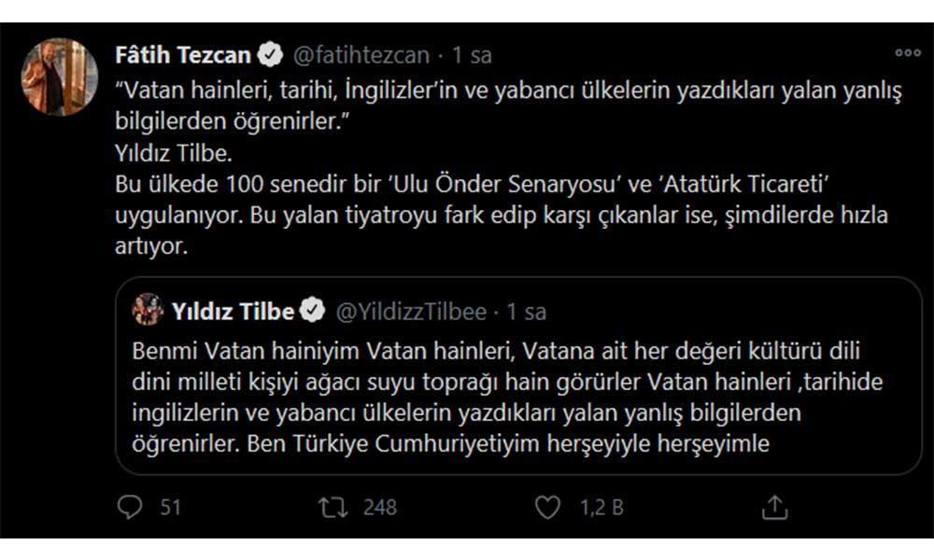The width and height of the screenshot is (934, 560).
Task: Click the reply speech bubble icon
Action: coord(129,507)
